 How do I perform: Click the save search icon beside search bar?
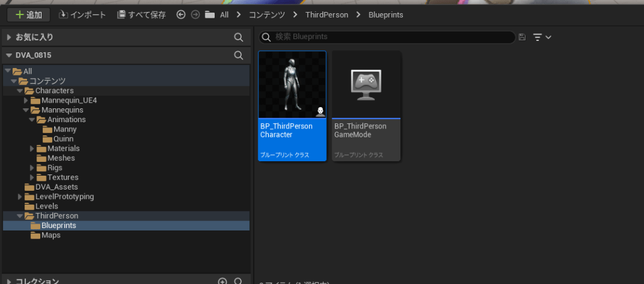click(x=522, y=37)
